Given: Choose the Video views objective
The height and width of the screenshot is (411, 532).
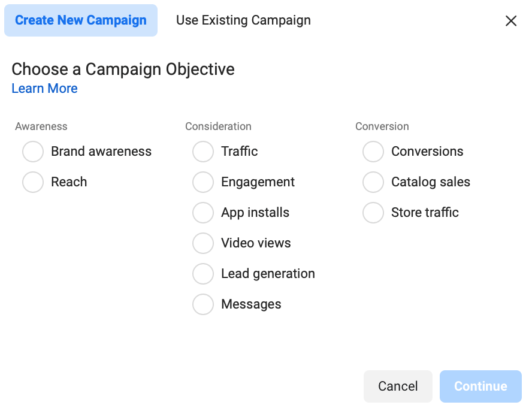Looking at the screenshot, I should [x=203, y=243].
